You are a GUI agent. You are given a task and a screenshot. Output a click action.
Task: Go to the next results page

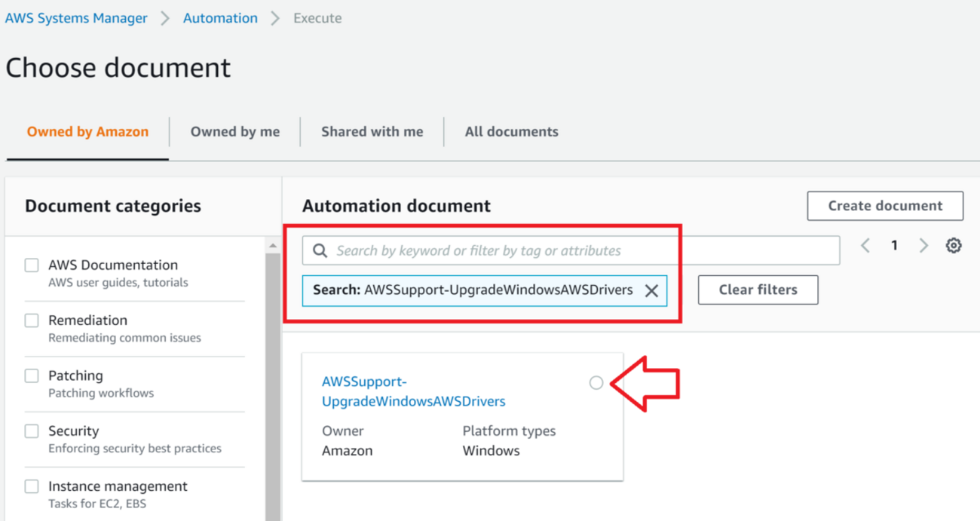click(923, 246)
